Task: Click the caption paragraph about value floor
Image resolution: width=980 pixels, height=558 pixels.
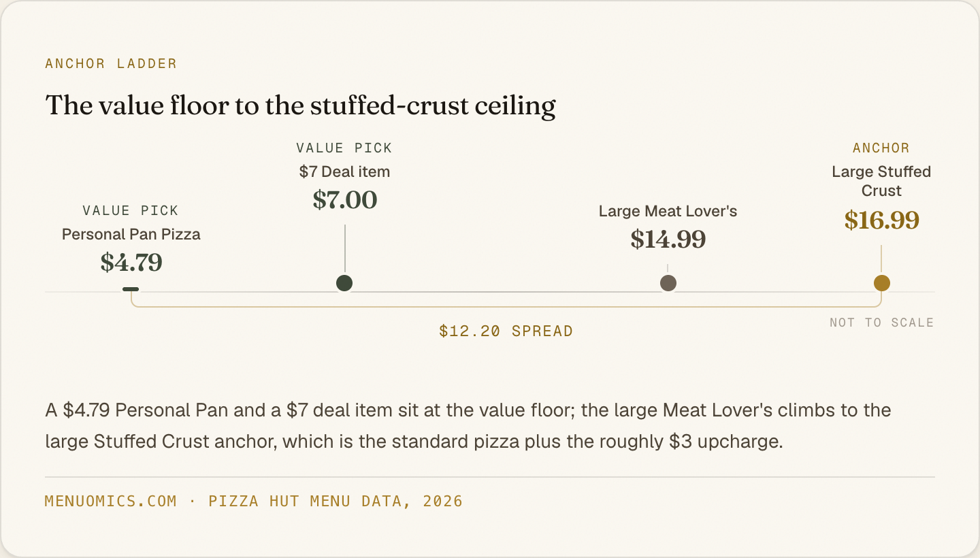Action: (x=468, y=426)
